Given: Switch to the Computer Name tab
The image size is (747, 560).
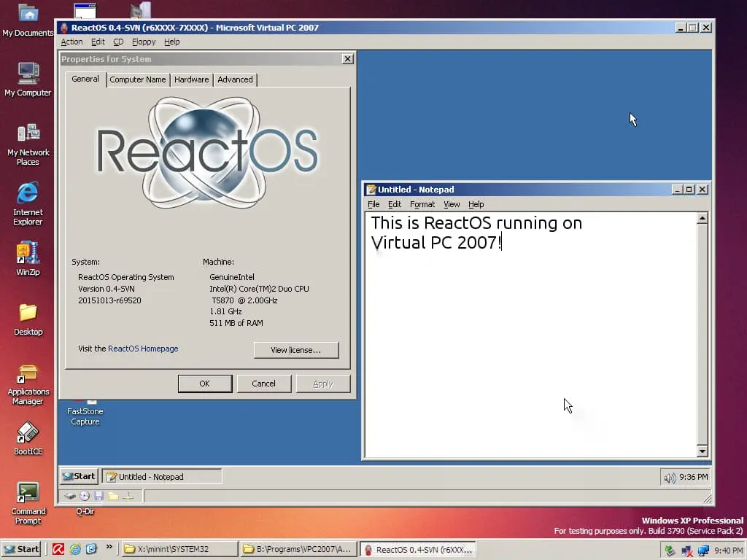Looking at the screenshot, I should point(138,79).
